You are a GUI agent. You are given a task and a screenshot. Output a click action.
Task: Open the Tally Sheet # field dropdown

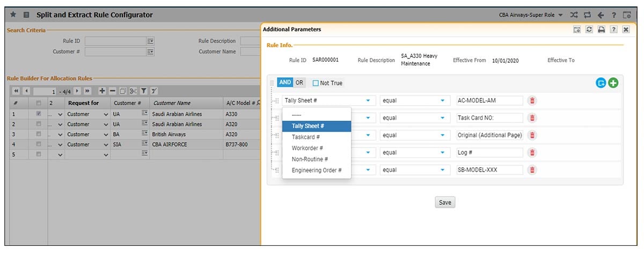point(368,100)
